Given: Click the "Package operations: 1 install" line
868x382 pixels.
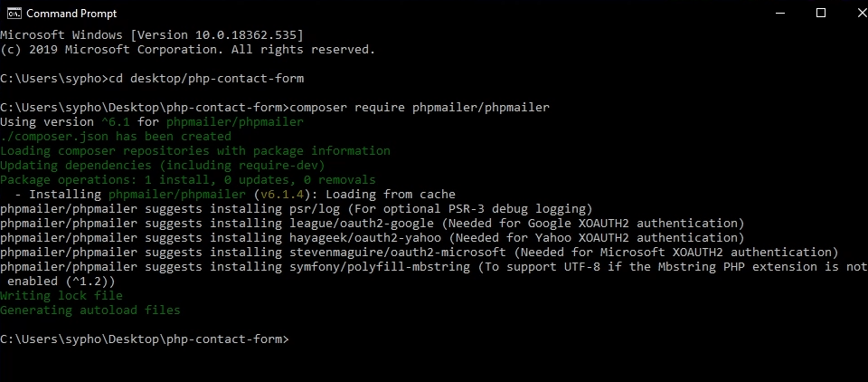Looking at the screenshot, I should click(187, 180).
